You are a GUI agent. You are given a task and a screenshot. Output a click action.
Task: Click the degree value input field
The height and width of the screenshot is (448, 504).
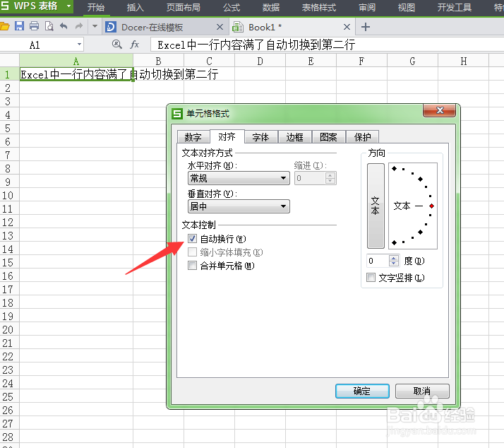tap(378, 260)
